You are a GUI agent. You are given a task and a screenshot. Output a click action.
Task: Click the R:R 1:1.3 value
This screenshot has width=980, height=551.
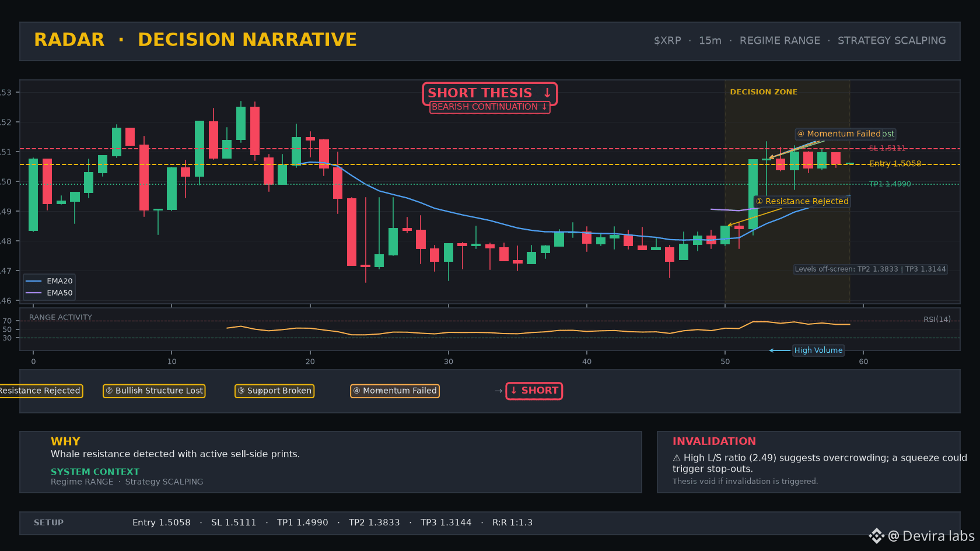coord(512,522)
